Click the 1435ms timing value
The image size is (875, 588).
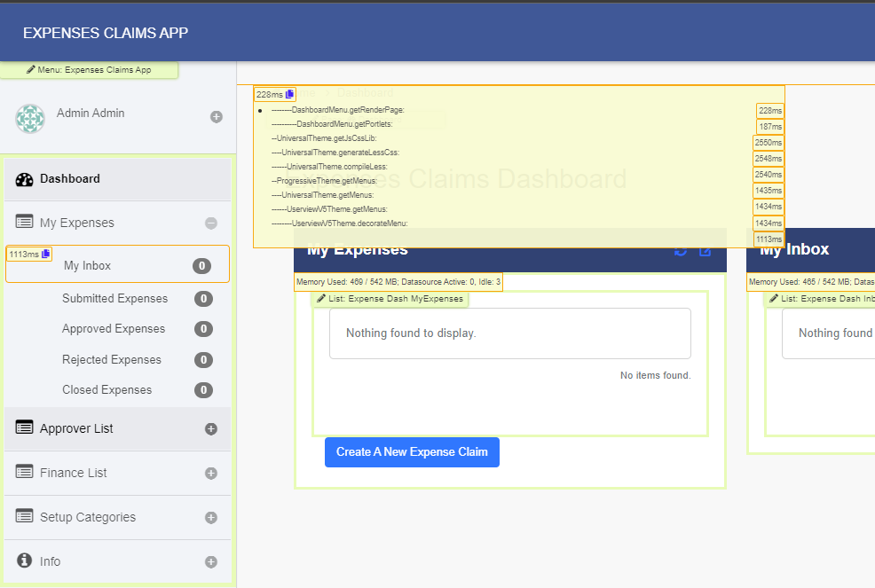click(x=769, y=190)
